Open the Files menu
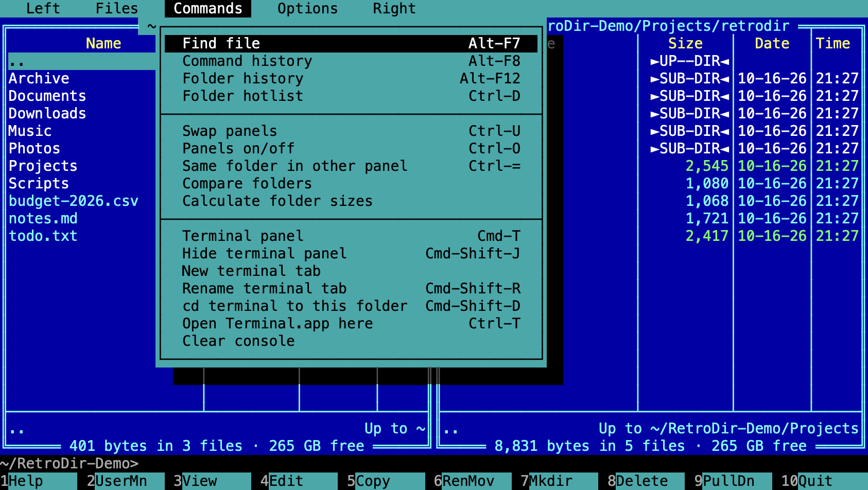868x490 pixels. (117, 8)
